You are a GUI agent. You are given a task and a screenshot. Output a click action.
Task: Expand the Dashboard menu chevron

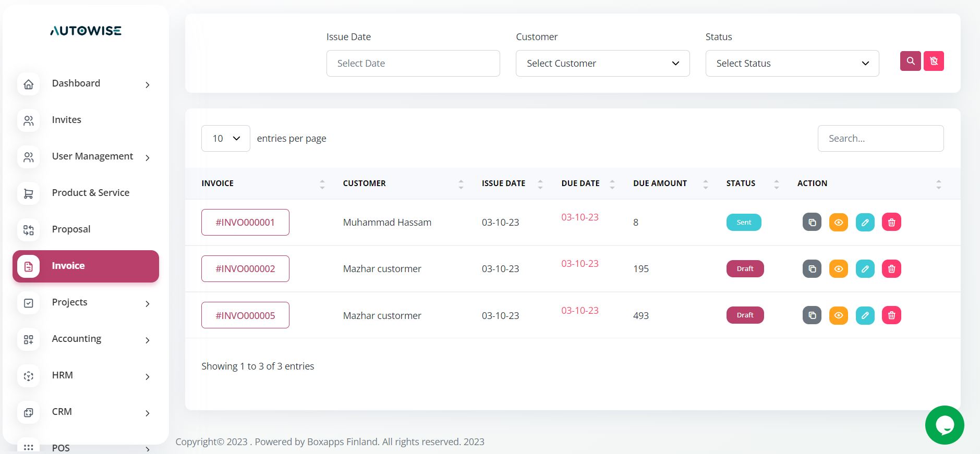coord(148,84)
